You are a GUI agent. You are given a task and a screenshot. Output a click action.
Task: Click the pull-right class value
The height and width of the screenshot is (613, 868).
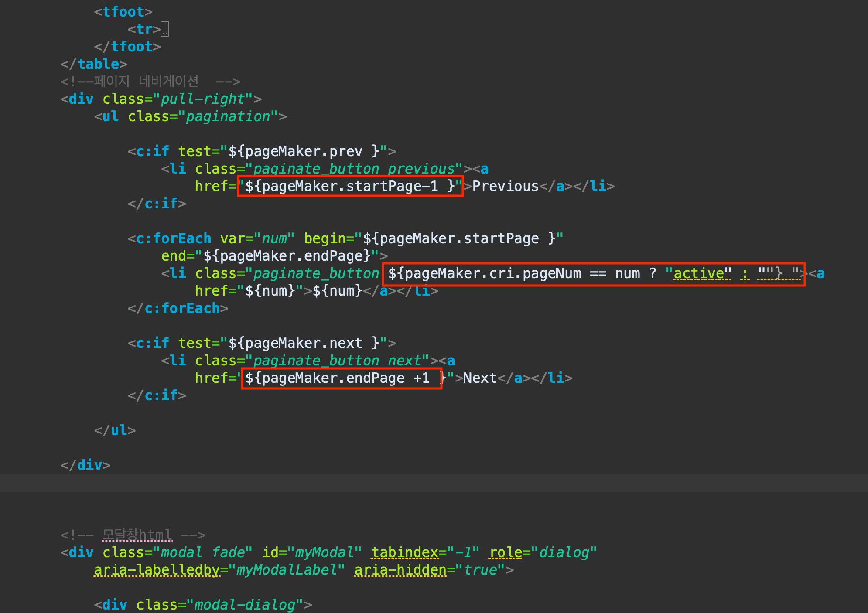[203, 99]
